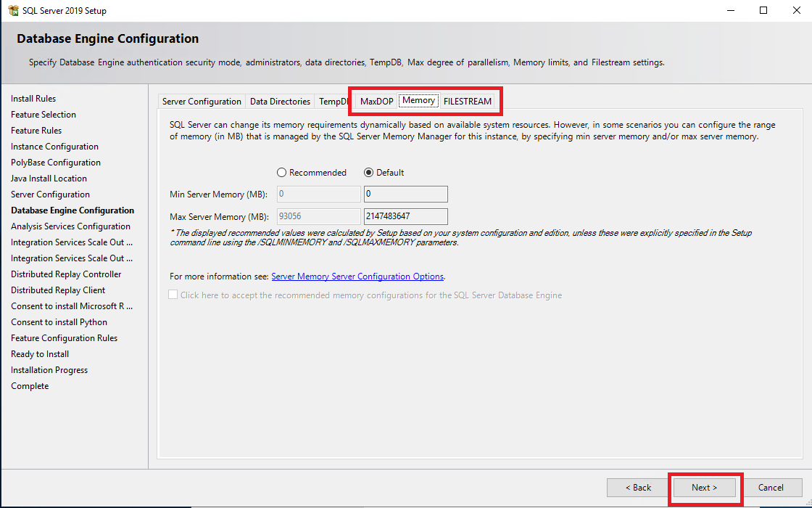The image size is (812, 508).
Task: Switch to the Server Configuration tab
Action: click(202, 101)
